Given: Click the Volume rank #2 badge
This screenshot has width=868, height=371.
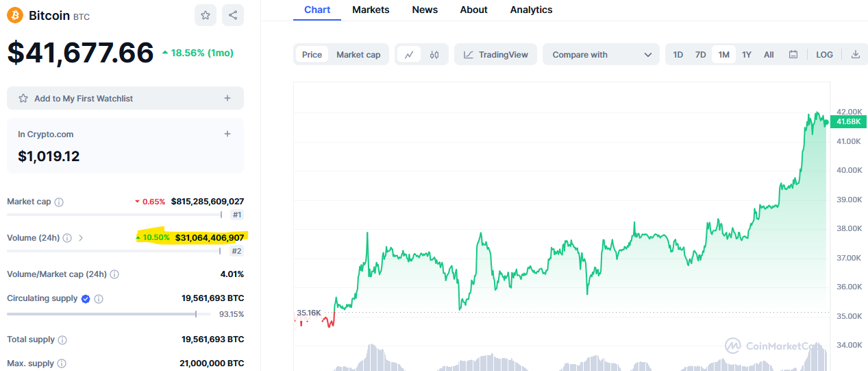Looking at the screenshot, I should point(237,251).
